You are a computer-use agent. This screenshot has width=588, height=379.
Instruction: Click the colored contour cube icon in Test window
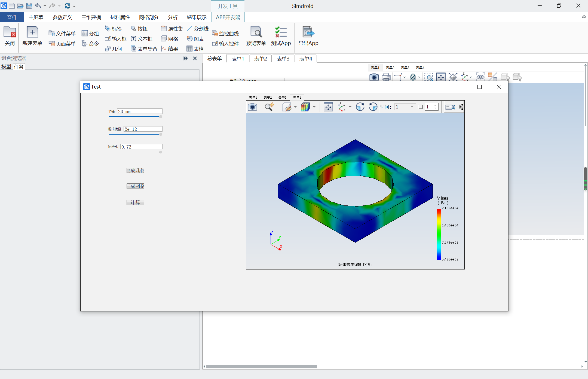coord(305,107)
